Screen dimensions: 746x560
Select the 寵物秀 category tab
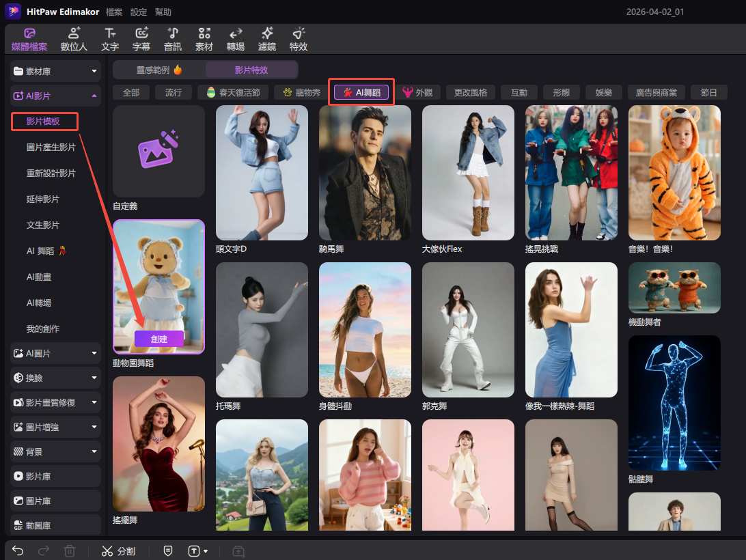(301, 92)
